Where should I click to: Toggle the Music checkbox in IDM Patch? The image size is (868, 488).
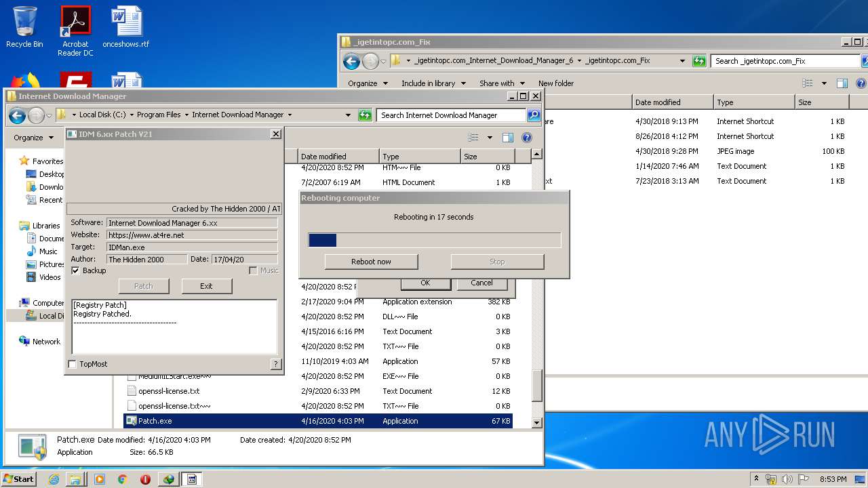pos(253,270)
